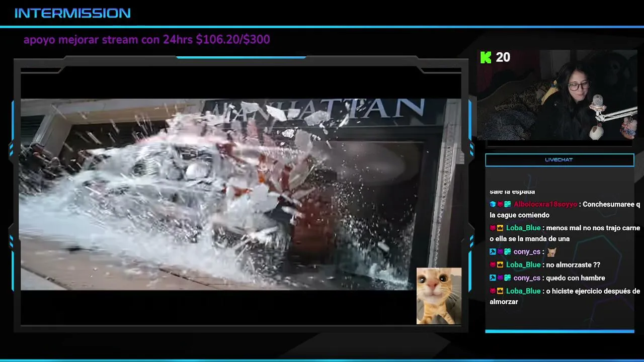Viewport: 644px width, 362px height.
Task: Click the purple cat badge on 'quedo con hambre' message
Action: click(500, 278)
